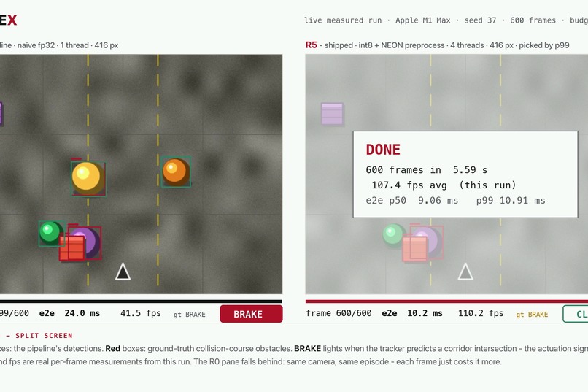
Task: Click the '600 frames in 5.59 s' line
Action: [426, 170]
